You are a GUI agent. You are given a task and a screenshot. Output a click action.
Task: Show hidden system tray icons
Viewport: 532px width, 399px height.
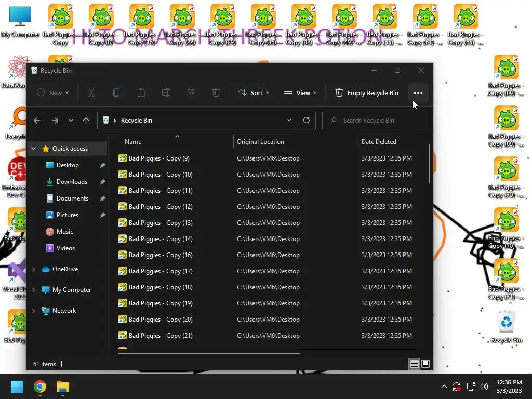pos(444,387)
